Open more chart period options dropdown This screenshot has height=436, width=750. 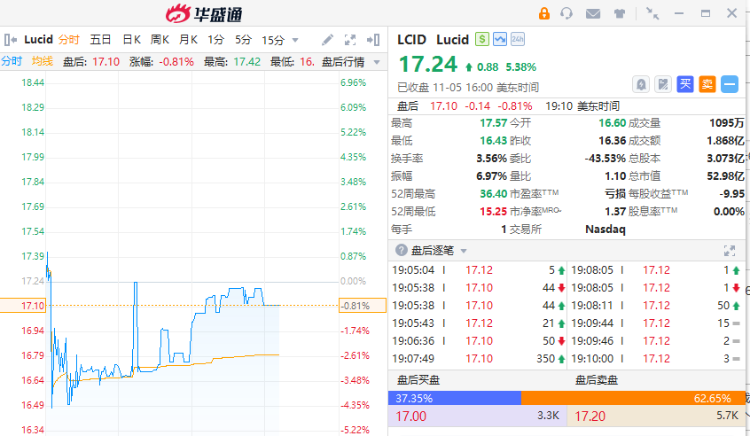pos(295,40)
